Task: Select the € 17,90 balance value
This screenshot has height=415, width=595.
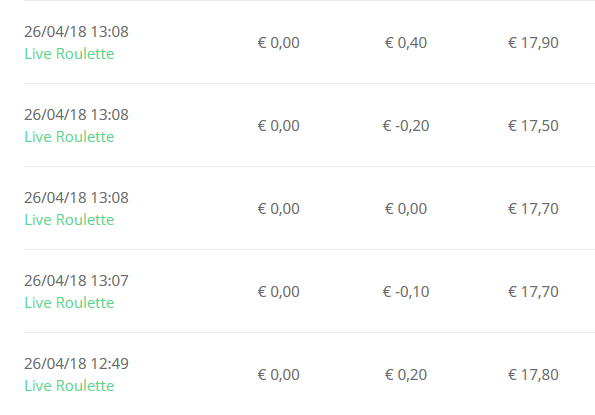Action: tap(533, 43)
